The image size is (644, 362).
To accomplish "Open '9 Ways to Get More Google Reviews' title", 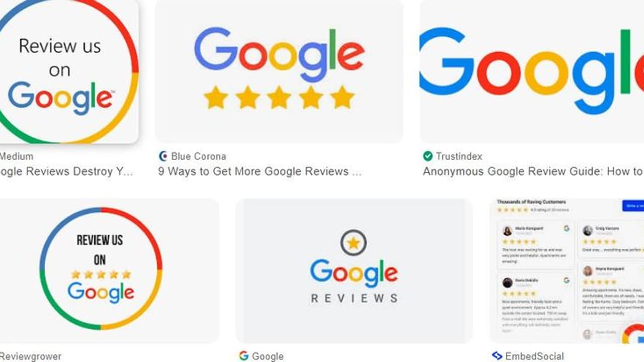I will coord(260,171).
